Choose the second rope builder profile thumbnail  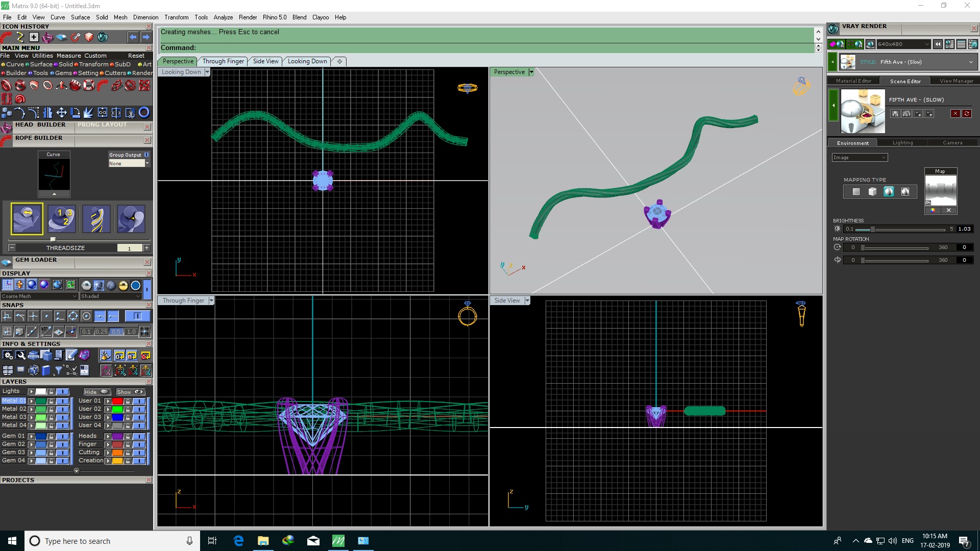tap(62, 219)
